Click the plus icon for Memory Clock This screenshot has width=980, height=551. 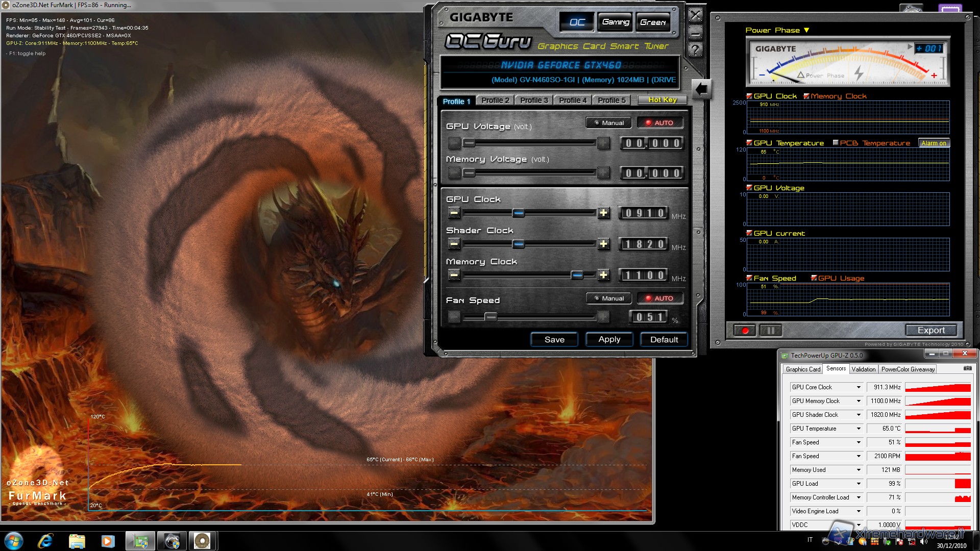pos(603,275)
